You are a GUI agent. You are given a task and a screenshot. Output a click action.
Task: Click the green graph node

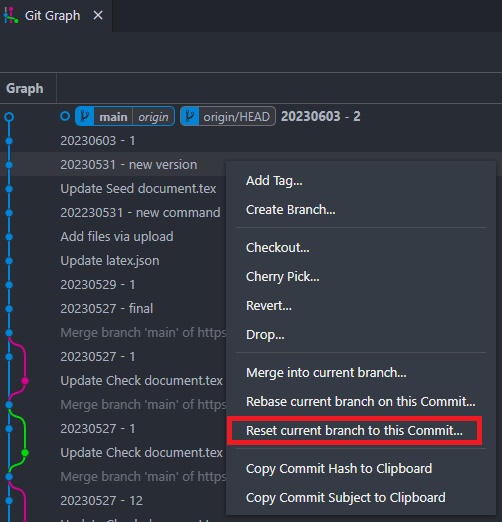25,453
